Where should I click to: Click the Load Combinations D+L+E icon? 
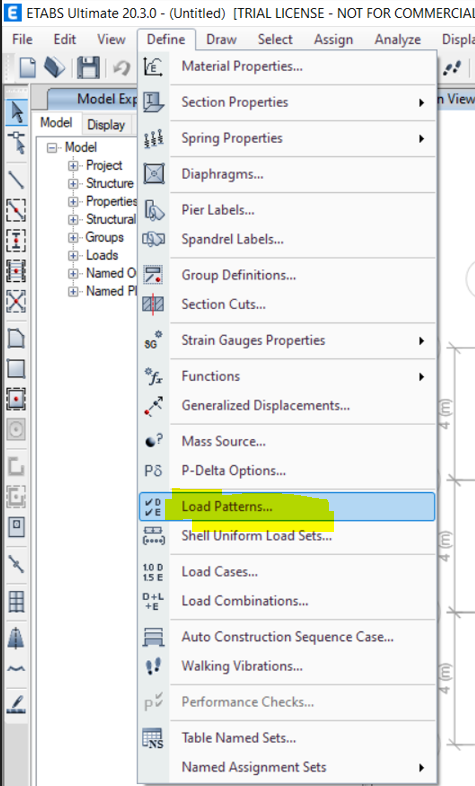coord(153,601)
